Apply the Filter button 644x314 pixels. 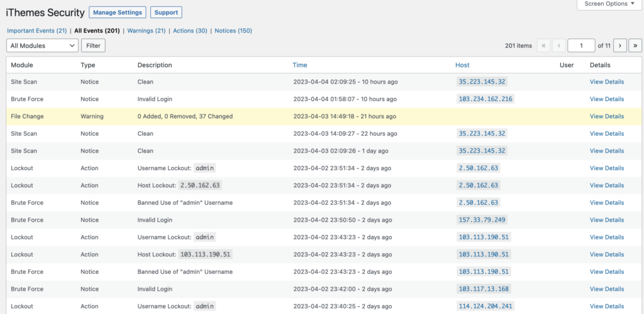pos(93,45)
